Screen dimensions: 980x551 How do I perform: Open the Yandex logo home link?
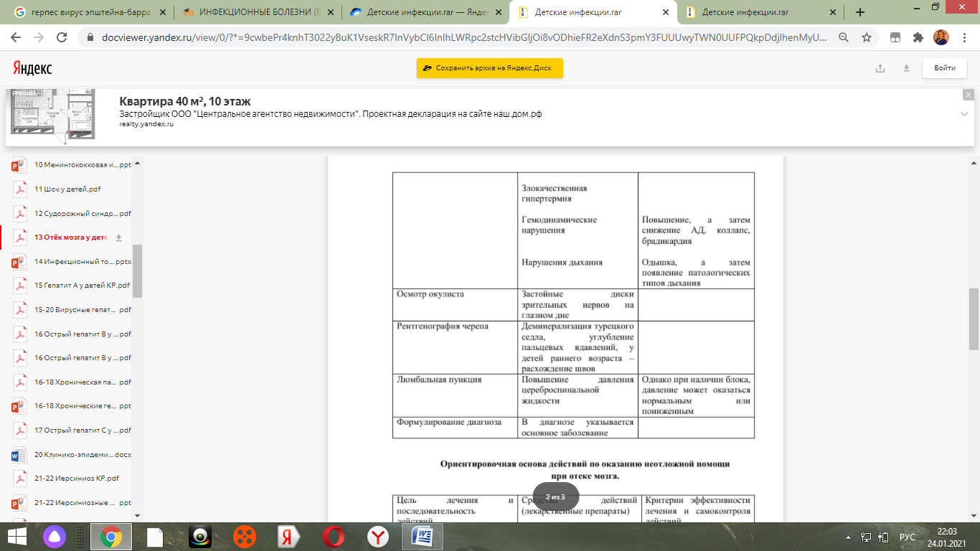tap(32, 68)
